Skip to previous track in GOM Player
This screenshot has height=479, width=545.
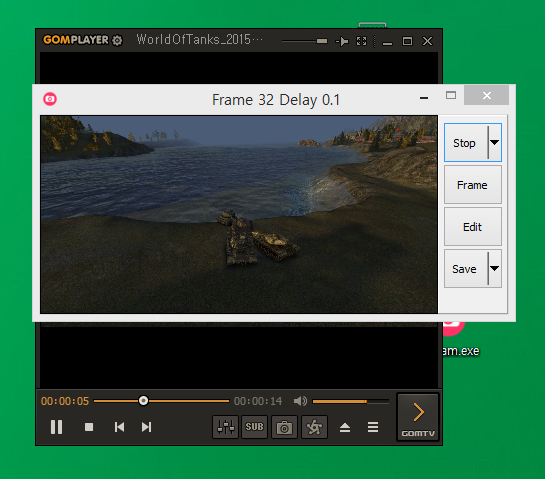point(119,427)
